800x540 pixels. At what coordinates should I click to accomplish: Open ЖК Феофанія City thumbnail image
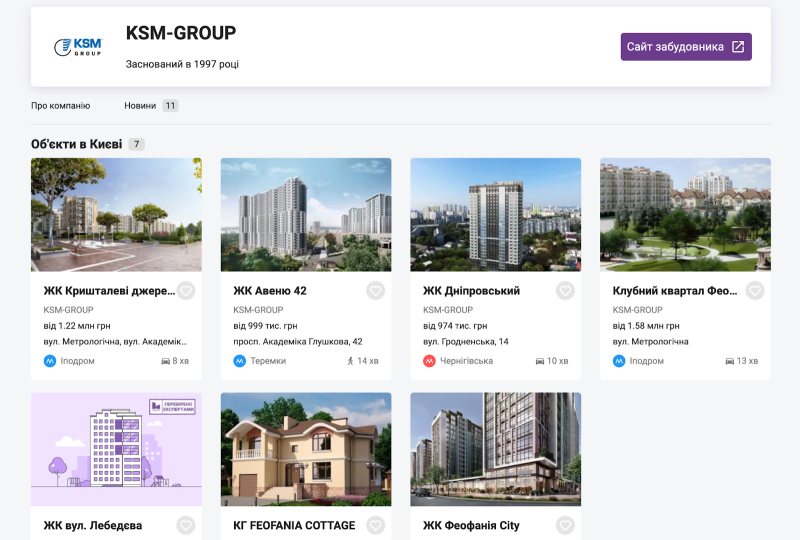(x=495, y=449)
